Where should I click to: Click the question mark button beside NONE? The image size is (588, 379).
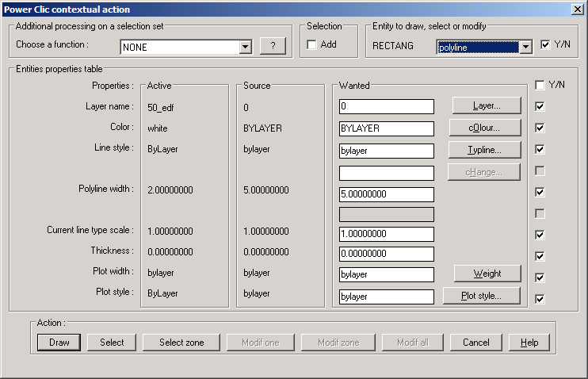(273, 46)
